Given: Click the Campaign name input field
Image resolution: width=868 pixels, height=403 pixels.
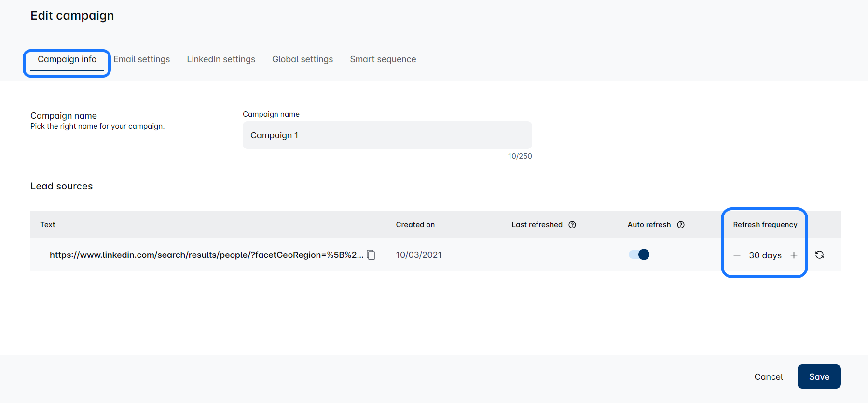Looking at the screenshot, I should click(387, 135).
